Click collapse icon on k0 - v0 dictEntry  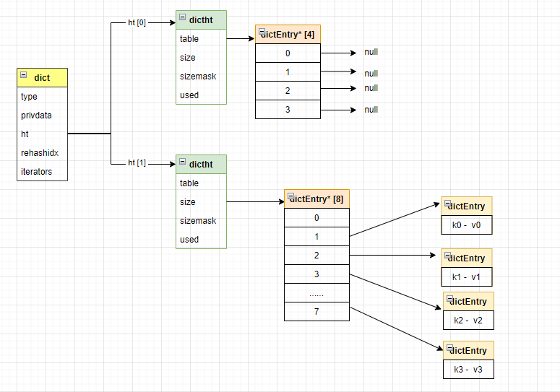point(448,204)
